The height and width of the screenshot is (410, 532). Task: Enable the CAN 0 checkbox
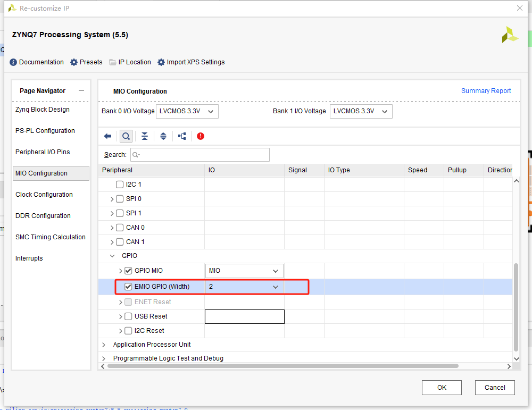click(x=119, y=228)
